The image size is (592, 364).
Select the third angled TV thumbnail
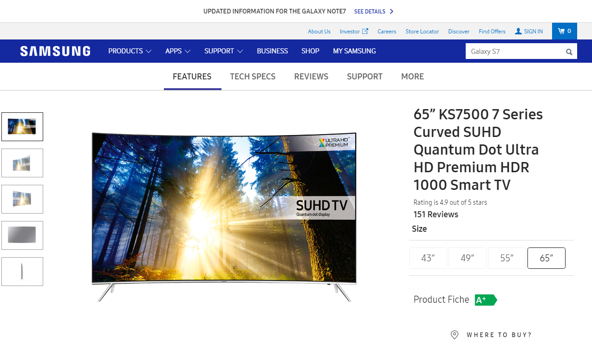(x=22, y=199)
